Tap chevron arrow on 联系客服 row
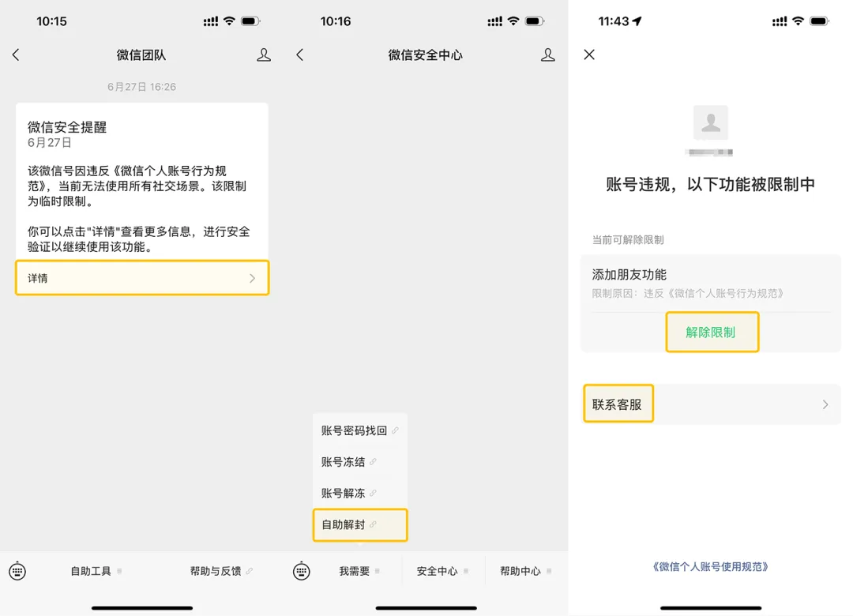Screen dimensions: 853x616 pyautogui.click(x=825, y=404)
